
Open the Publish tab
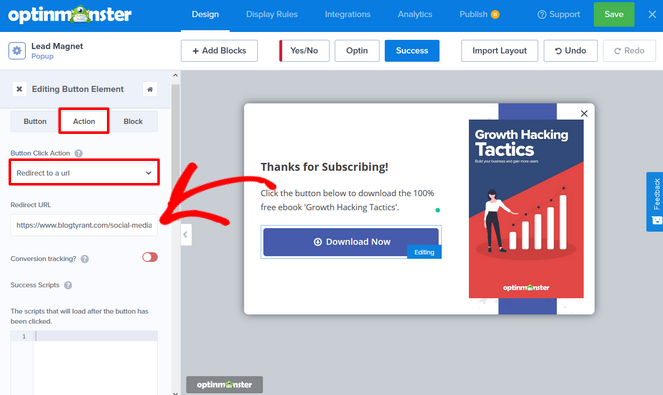pyautogui.click(x=473, y=14)
